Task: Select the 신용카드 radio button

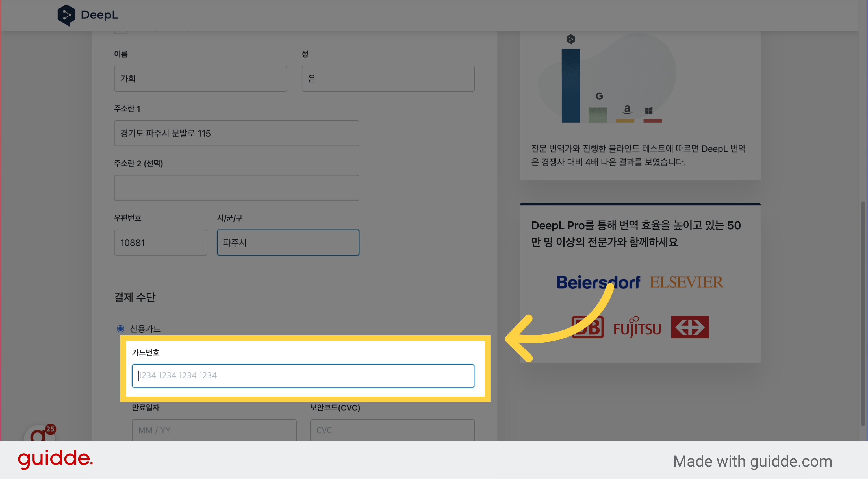Action: click(120, 328)
